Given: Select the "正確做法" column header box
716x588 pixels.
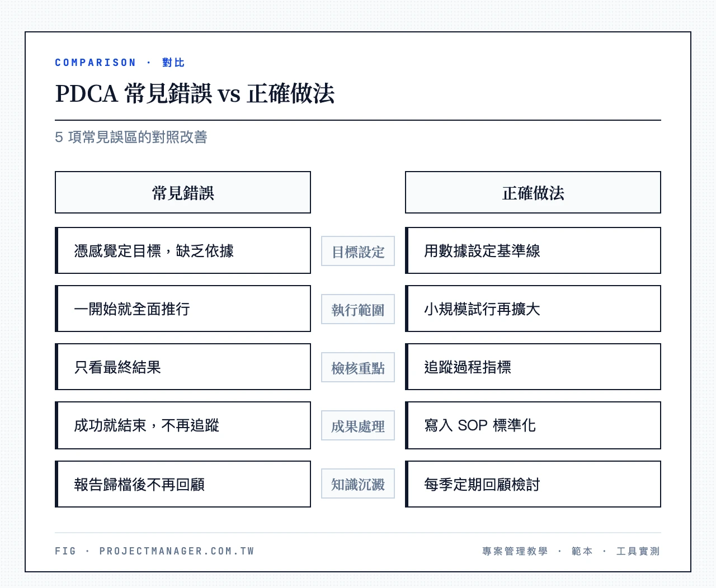Looking at the screenshot, I should pyautogui.click(x=533, y=192).
